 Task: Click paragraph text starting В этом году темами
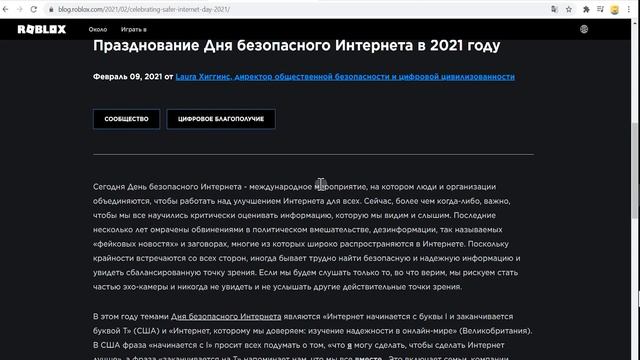click(x=313, y=336)
